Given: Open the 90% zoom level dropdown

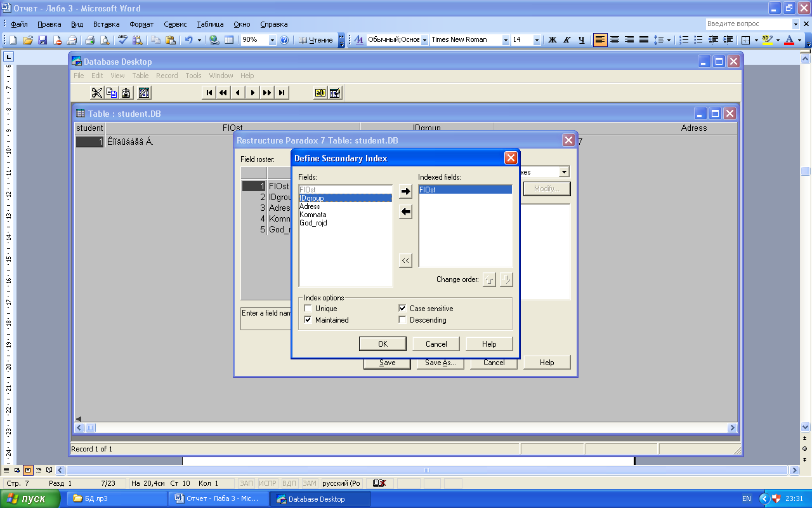Looking at the screenshot, I should click(272, 40).
